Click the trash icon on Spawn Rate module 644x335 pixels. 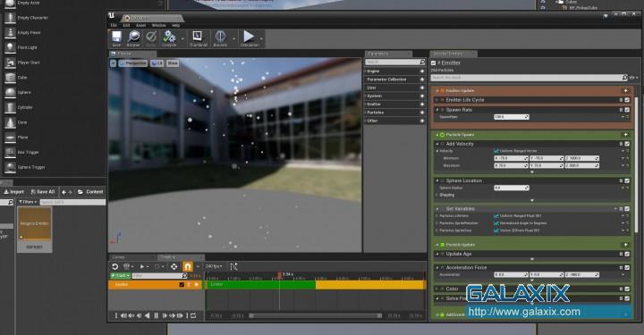[x=621, y=110]
